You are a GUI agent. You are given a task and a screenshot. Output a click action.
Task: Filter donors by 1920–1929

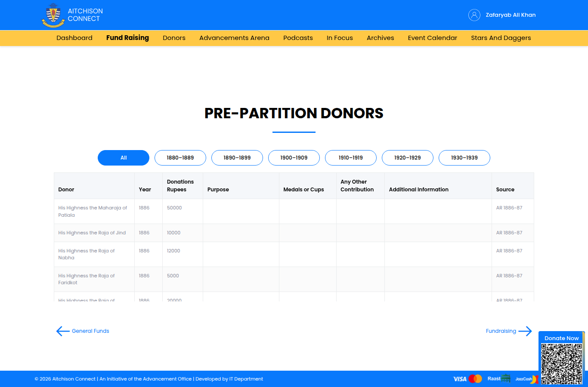408,158
